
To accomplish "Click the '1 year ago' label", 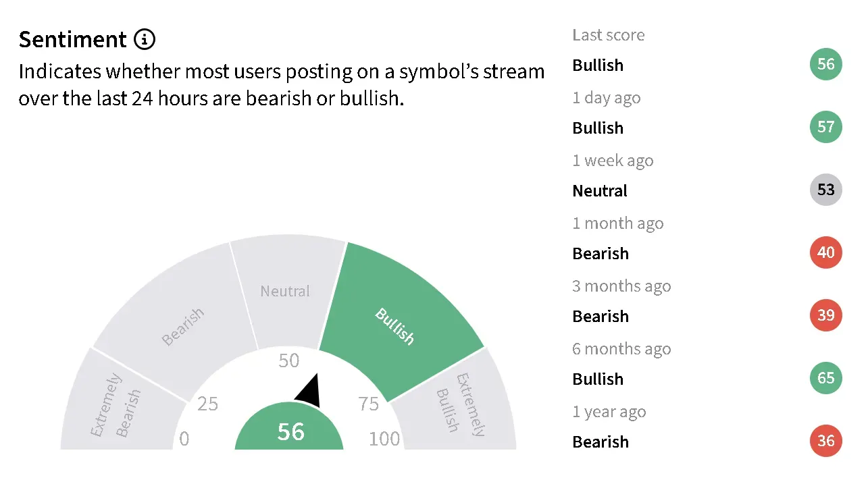I will [x=609, y=412].
